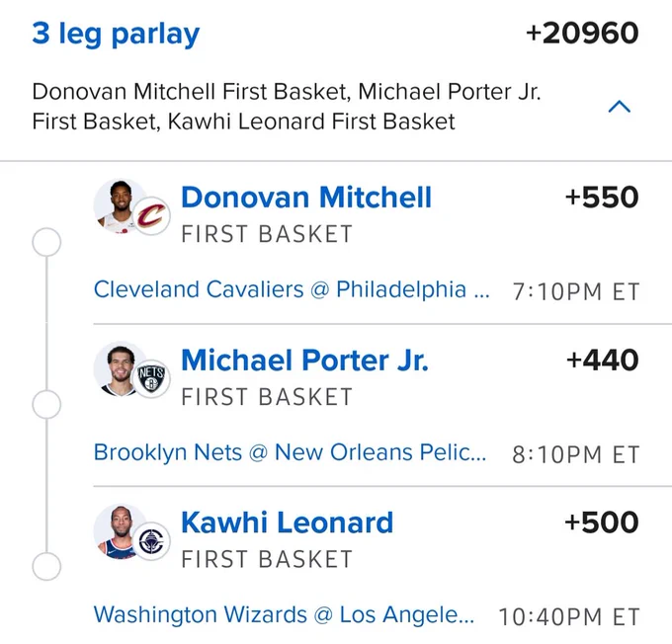Tap the Clippers team logo icon
Viewport: 672px width, 644px height.
tap(151, 541)
